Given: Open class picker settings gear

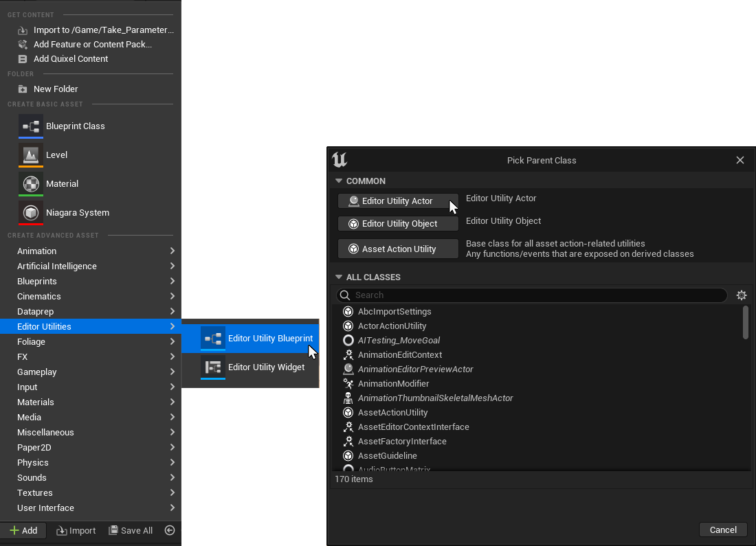Looking at the screenshot, I should 741,295.
